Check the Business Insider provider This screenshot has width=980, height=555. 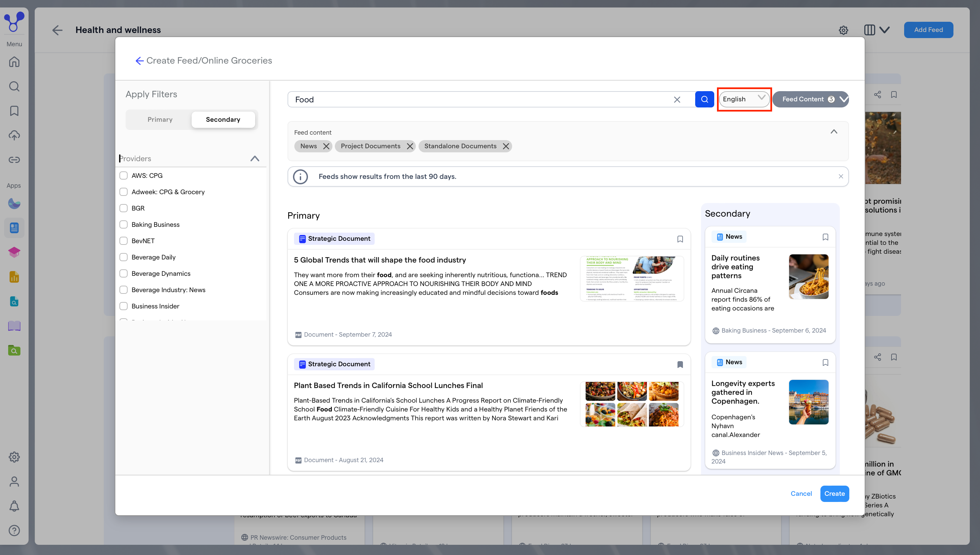[124, 306]
